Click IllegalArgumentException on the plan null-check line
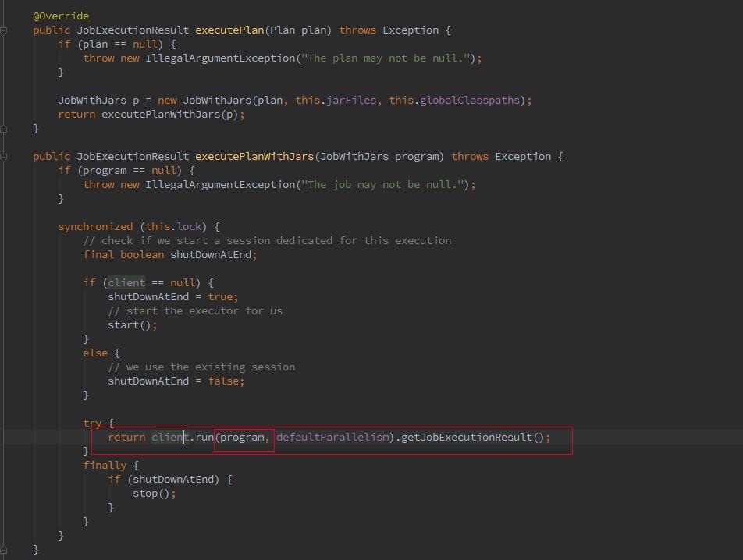 (220, 58)
